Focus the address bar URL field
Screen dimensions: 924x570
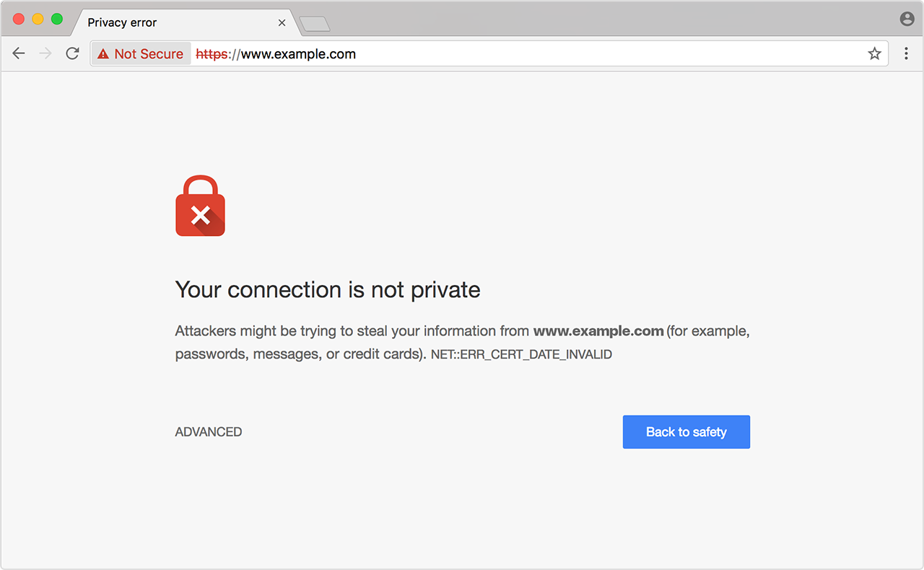[505, 54]
